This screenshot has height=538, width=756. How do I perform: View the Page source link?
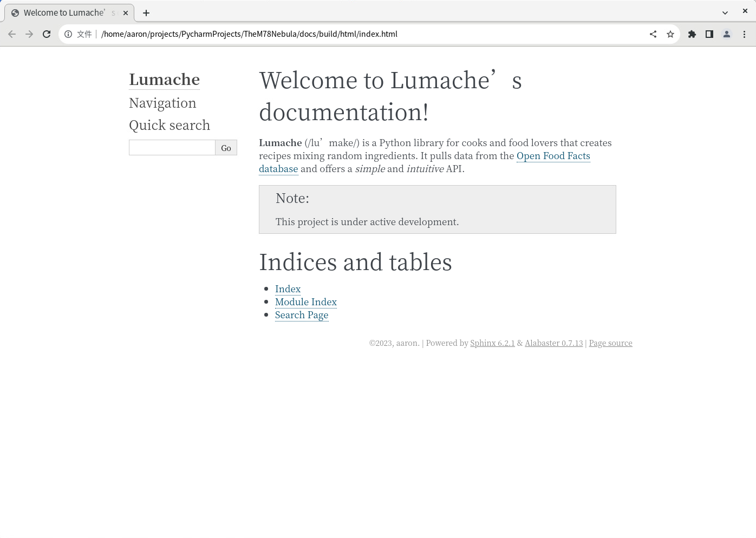pos(610,343)
